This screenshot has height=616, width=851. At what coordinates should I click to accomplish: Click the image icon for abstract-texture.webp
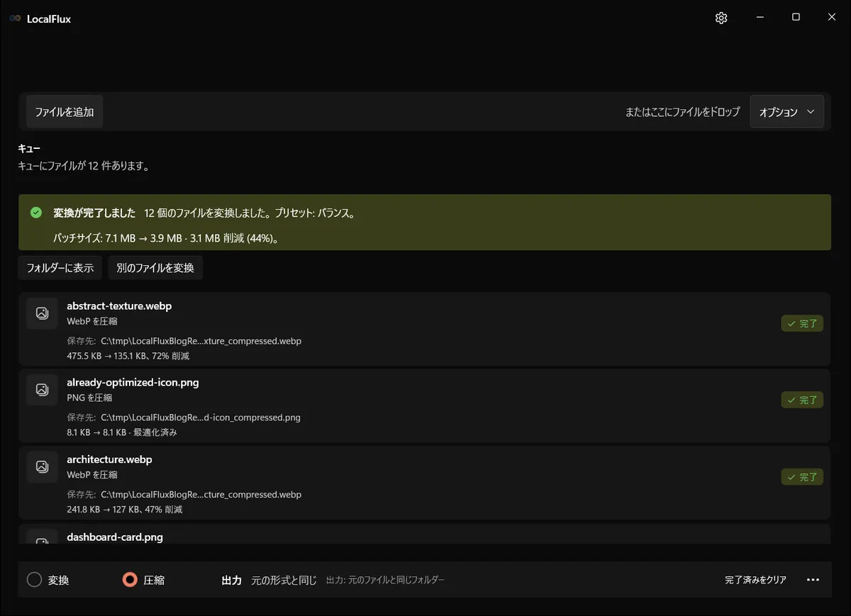(x=42, y=313)
